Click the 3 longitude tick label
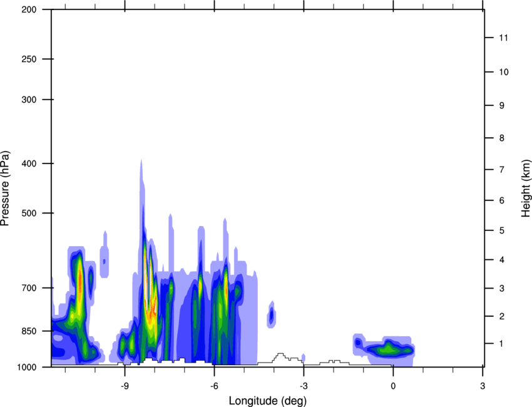This screenshot has height=407, width=532. 483,386
